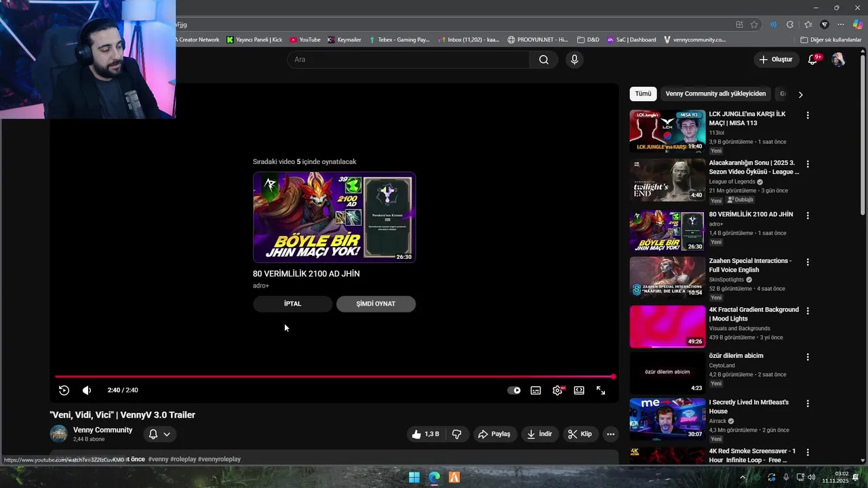The height and width of the screenshot is (488, 868).
Task: Open YouTube bookmark in bookmarks bar
Action: [x=304, y=39]
